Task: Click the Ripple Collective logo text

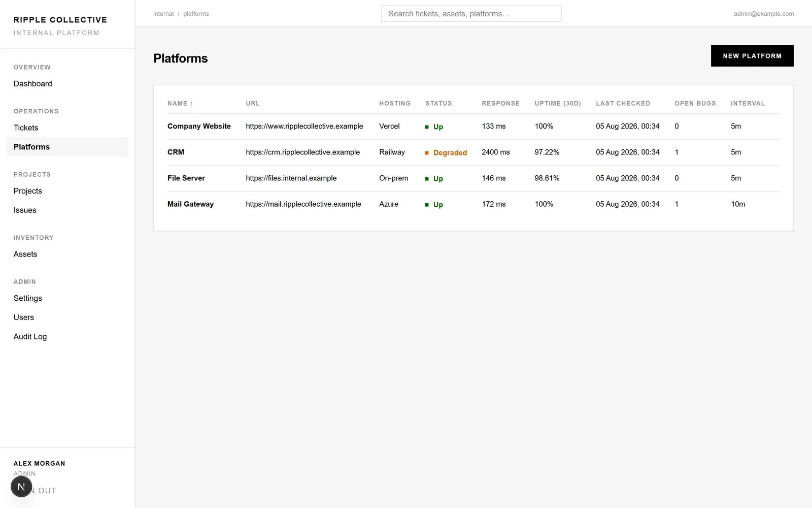Action: click(x=60, y=20)
